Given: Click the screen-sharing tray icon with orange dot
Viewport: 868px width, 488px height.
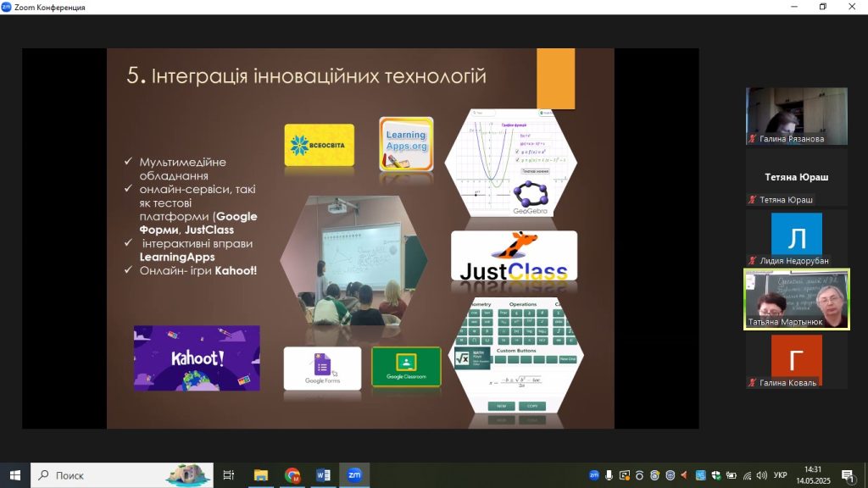Looking at the screenshot, I should (625, 475).
